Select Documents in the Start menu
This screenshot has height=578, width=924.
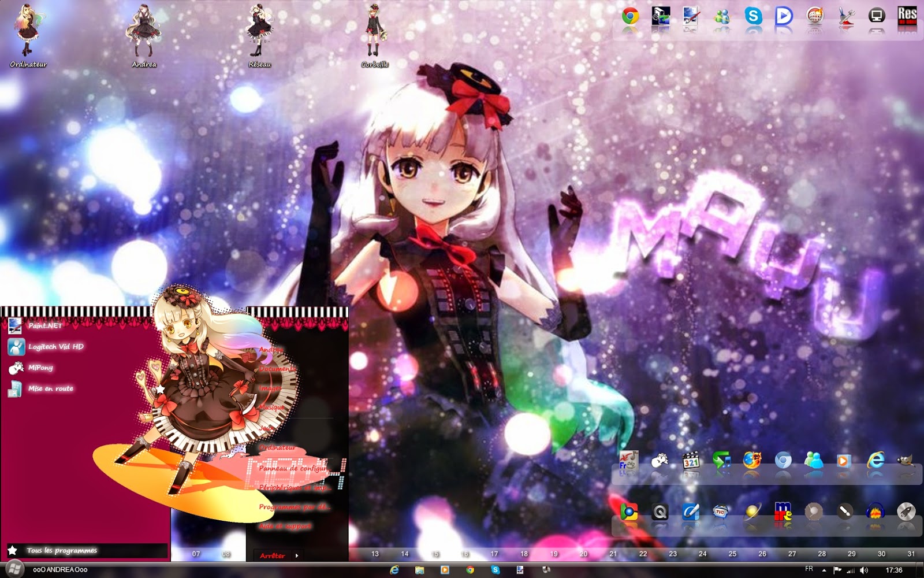pyautogui.click(x=277, y=368)
